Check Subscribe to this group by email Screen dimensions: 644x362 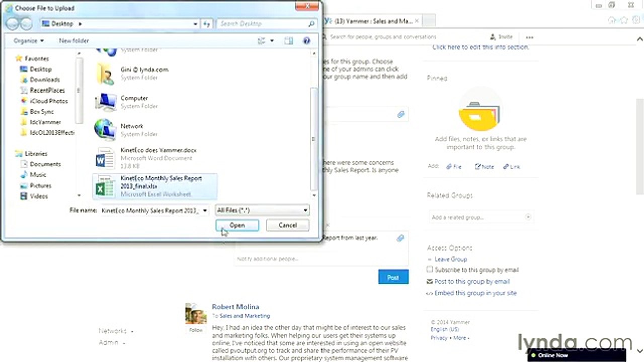tap(430, 270)
